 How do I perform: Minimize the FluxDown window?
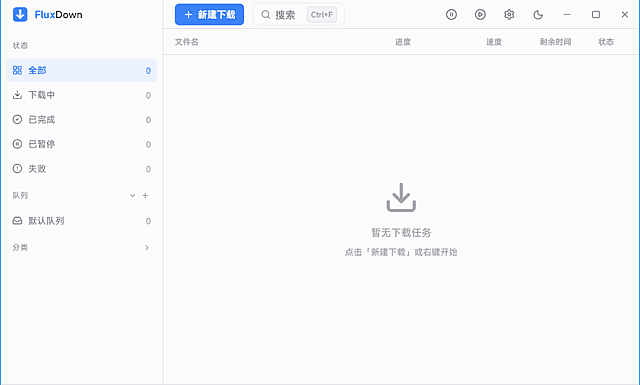567,15
